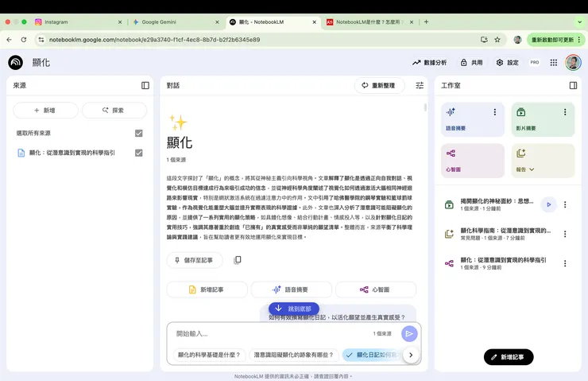
Task: Collapse the 來源 sources panel
Action: click(x=145, y=86)
